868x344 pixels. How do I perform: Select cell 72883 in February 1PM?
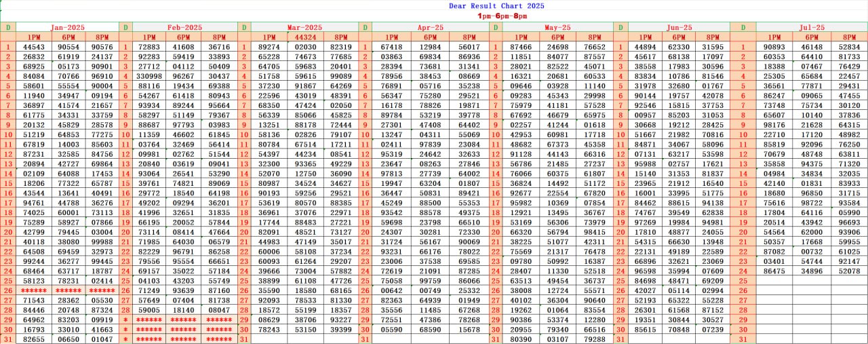(149, 47)
